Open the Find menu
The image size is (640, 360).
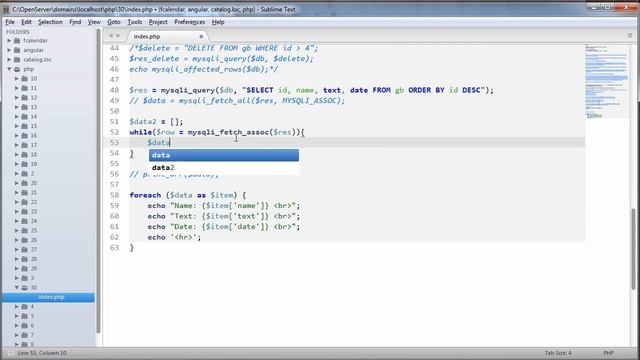click(x=75, y=22)
